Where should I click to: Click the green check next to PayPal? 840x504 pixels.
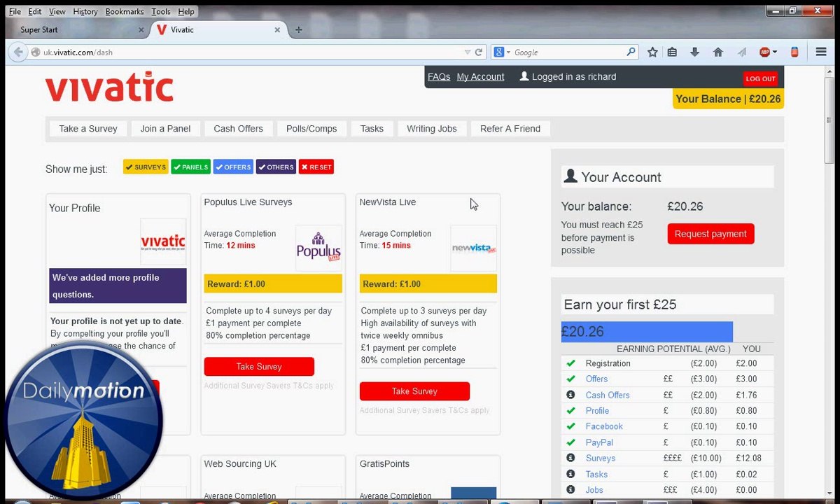point(570,442)
